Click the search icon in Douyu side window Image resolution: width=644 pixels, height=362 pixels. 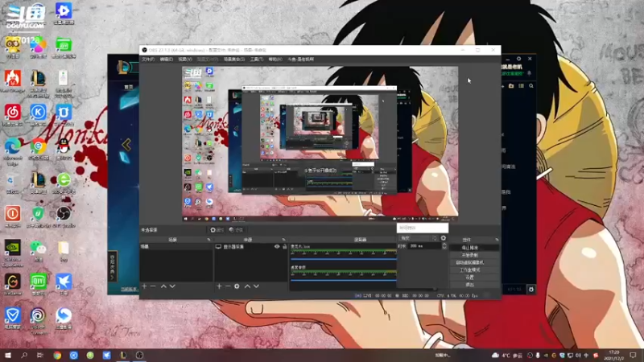point(531,86)
